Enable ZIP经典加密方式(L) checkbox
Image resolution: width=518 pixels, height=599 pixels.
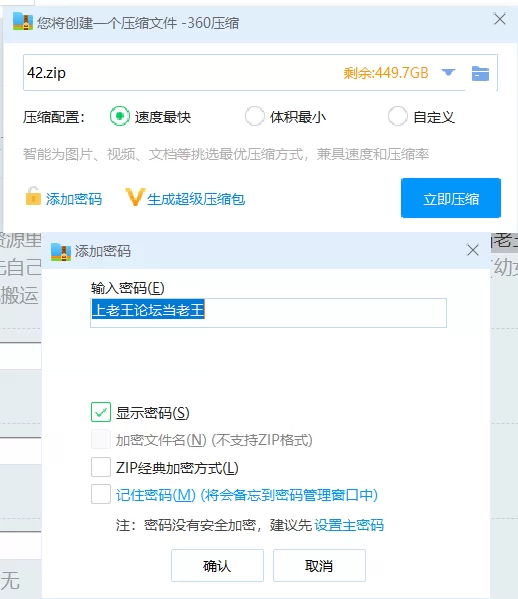[x=101, y=467]
